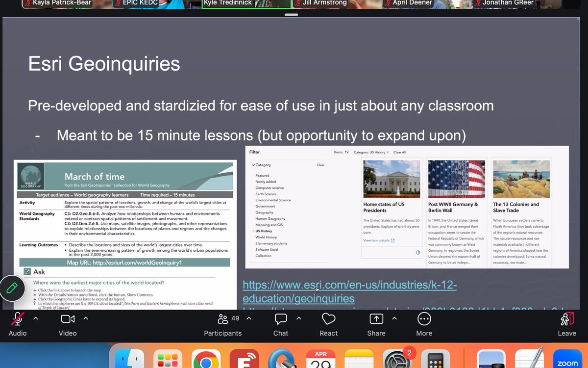This screenshot has width=588, height=368.
Task: Click globe icon on Home states card
Action: pyautogui.click(x=418, y=252)
